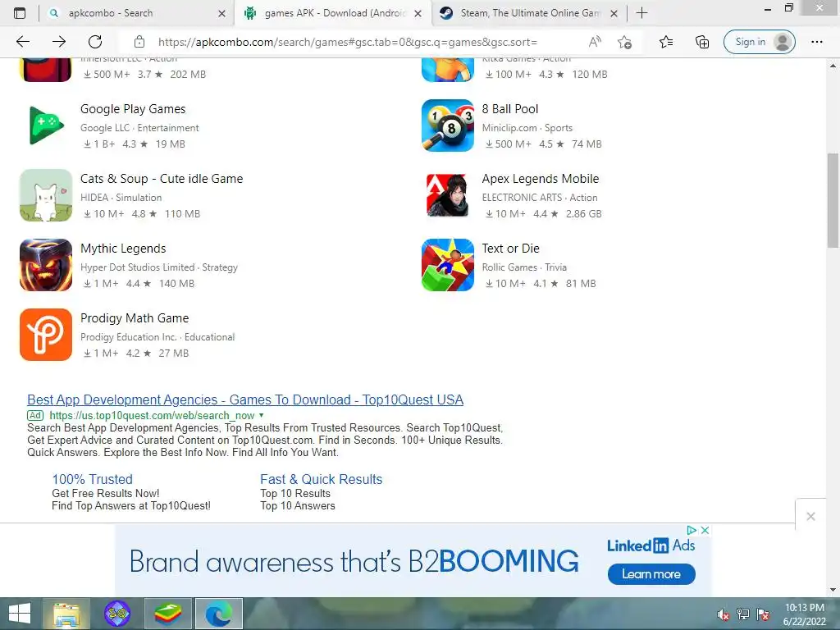Click scrollbar up arrow
Screen dimensions: 840x630
click(x=833, y=66)
